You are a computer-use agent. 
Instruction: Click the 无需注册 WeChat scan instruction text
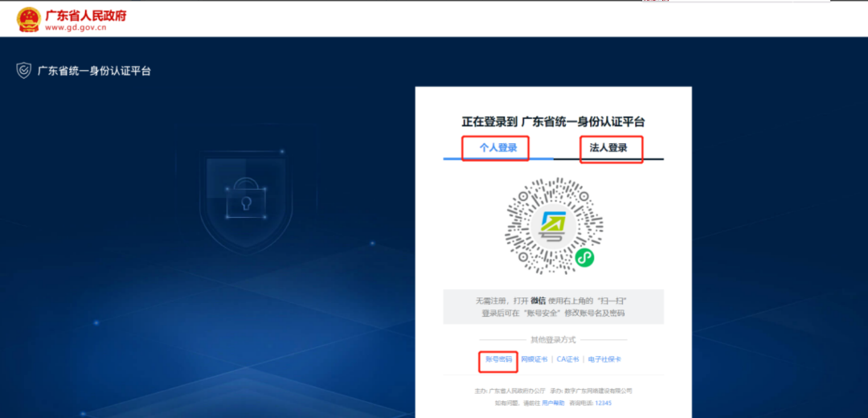553,301
